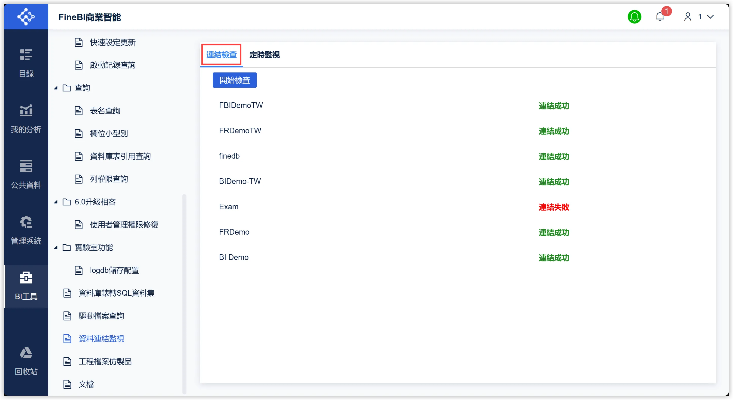This screenshot has height=400, width=733.
Task: Click the green success status for FRDemo
Action: [554, 232]
